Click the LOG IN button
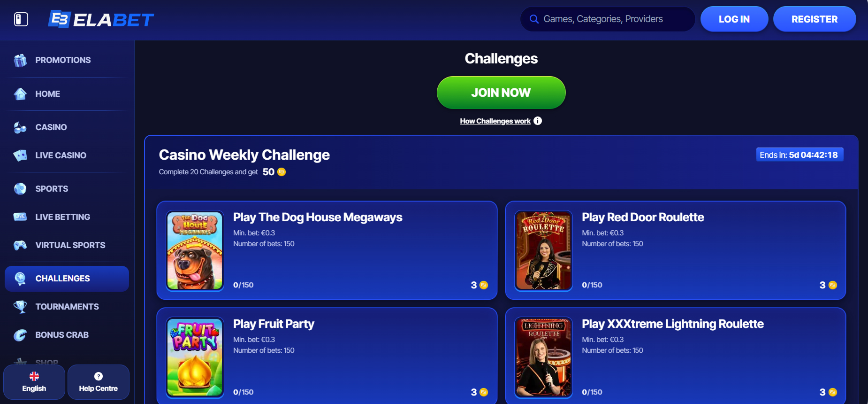868x404 pixels. click(x=734, y=19)
